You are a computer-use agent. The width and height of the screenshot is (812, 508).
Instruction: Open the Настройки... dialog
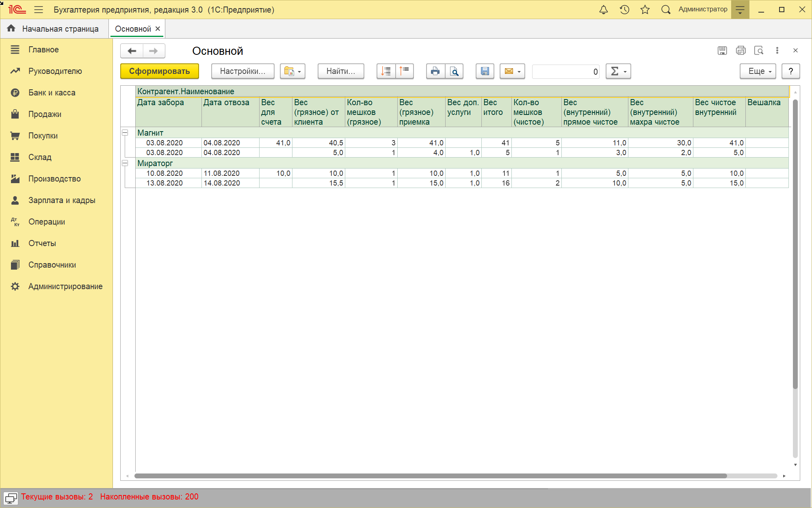[243, 71]
